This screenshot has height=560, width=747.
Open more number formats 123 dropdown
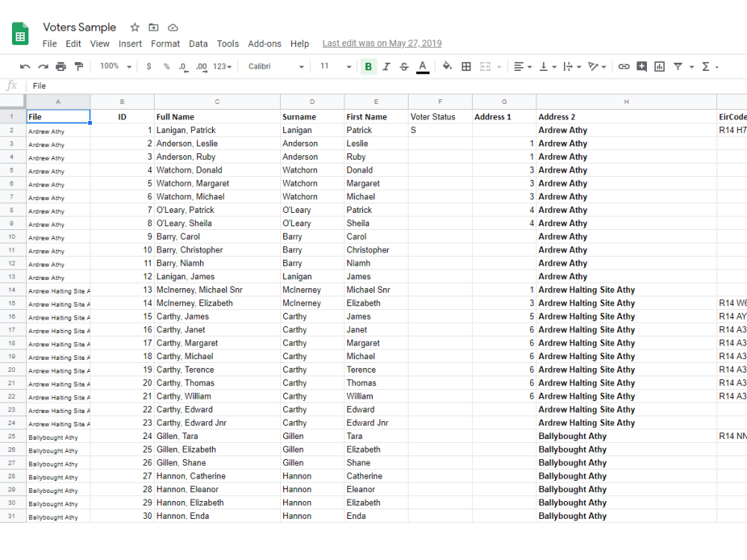point(222,66)
